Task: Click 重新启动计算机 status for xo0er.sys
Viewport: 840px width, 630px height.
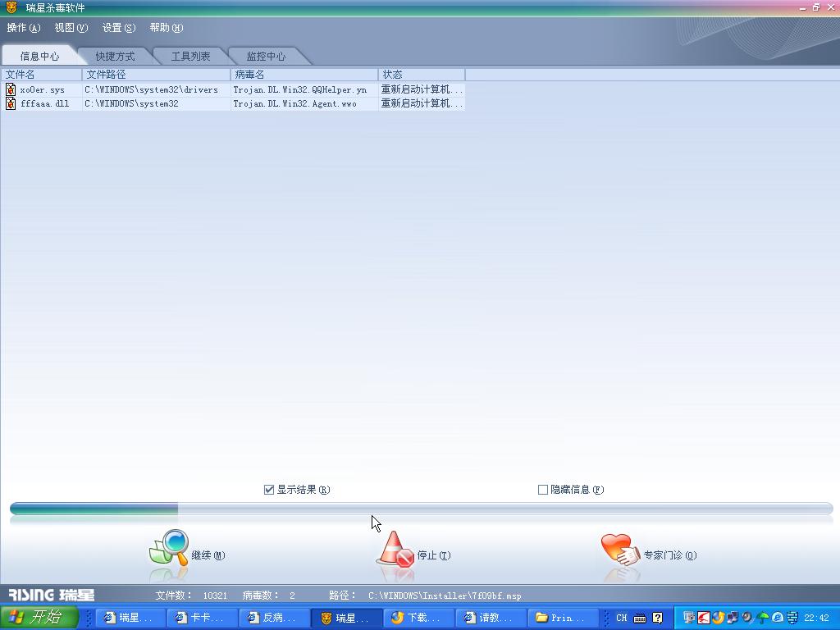Action: (422, 89)
